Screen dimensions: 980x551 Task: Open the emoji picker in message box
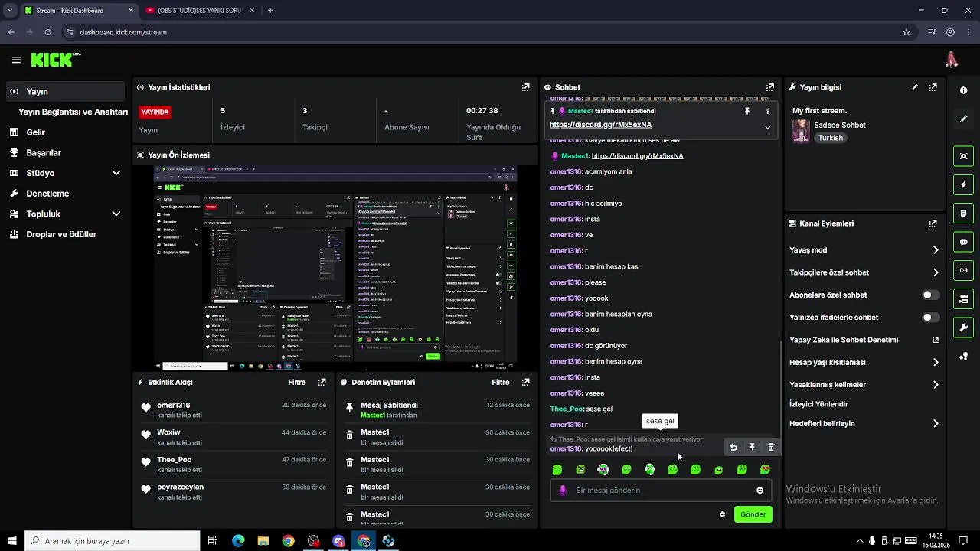point(759,491)
